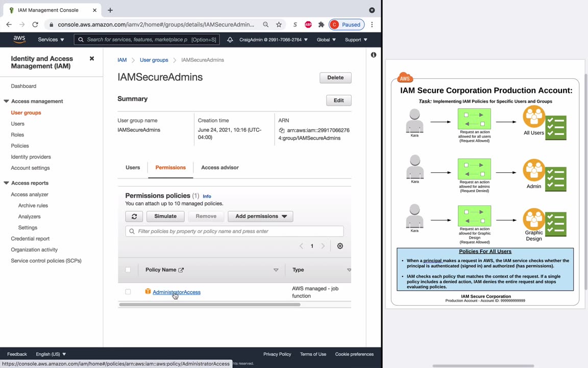588x368 pixels.
Task: Click the Edit summary button
Action: [338, 100]
